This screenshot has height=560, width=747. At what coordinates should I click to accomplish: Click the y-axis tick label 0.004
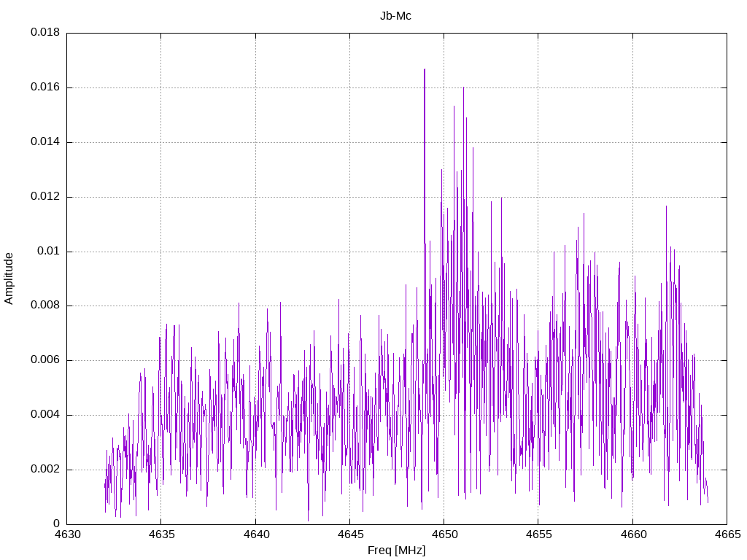point(45,414)
